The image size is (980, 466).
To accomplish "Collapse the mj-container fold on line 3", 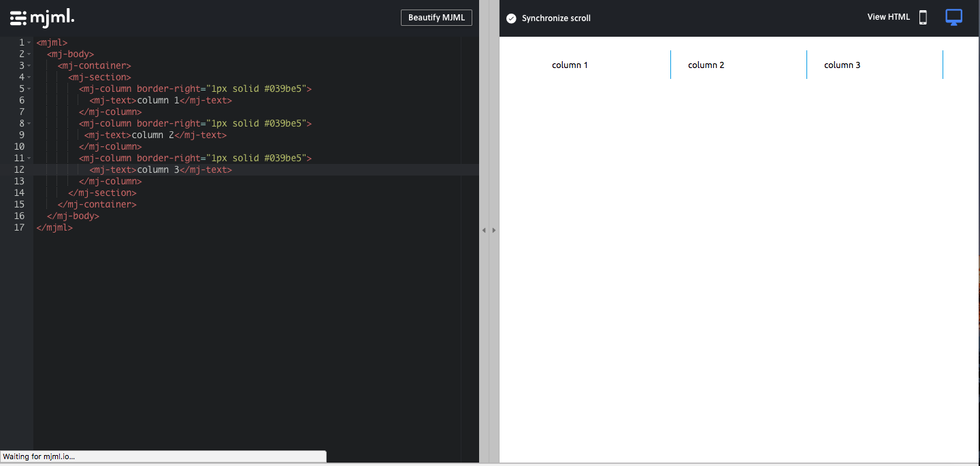I will tap(29, 65).
